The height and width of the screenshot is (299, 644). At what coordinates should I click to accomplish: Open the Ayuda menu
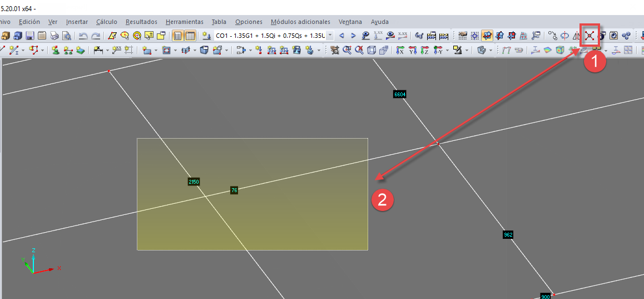pos(379,22)
